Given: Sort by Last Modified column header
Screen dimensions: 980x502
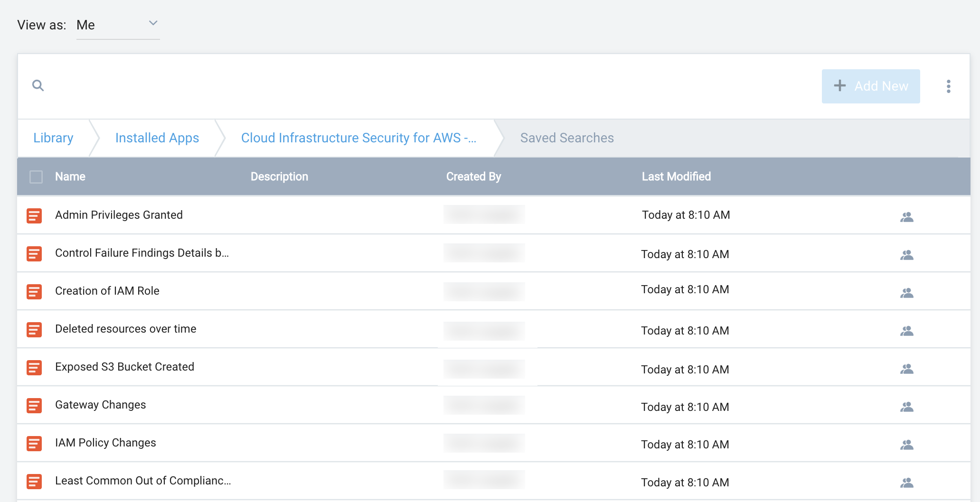Looking at the screenshot, I should coord(676,177).
